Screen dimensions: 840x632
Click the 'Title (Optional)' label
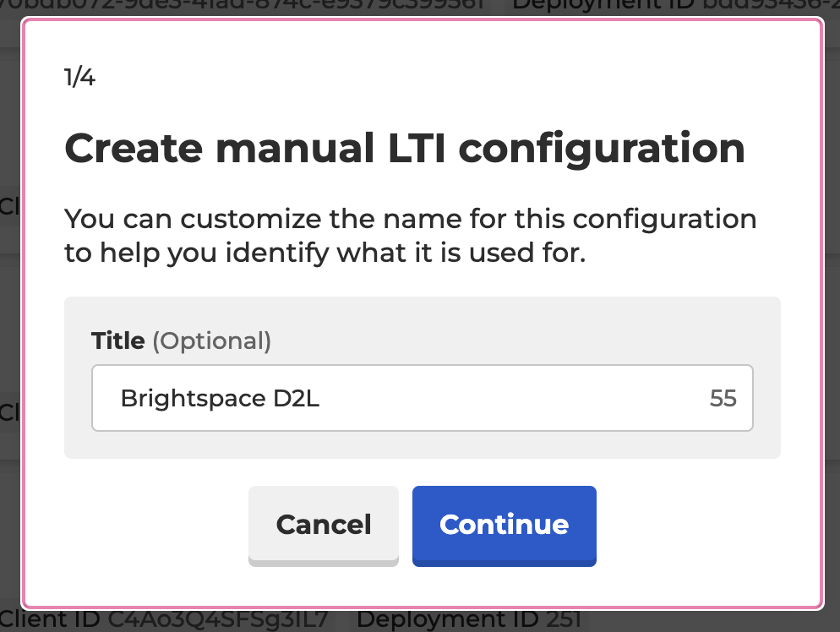pyautogui.click(x=181, y=341)
